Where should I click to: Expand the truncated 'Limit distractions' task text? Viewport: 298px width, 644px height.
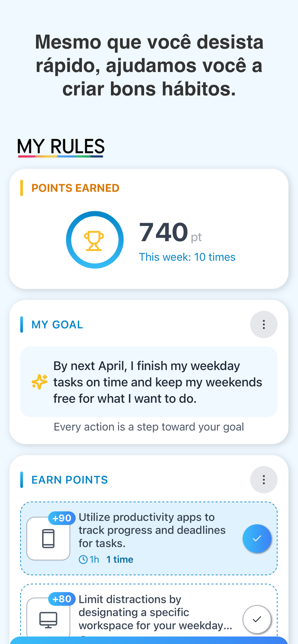point(155,612)
